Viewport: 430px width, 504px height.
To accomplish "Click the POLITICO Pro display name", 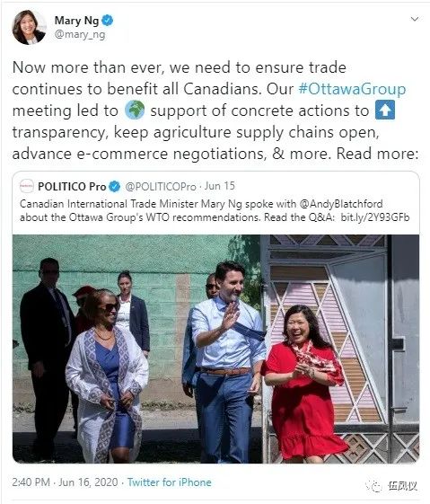I will click(x=72, y=187).
